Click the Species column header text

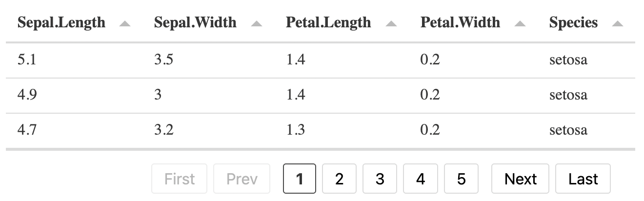573,22
